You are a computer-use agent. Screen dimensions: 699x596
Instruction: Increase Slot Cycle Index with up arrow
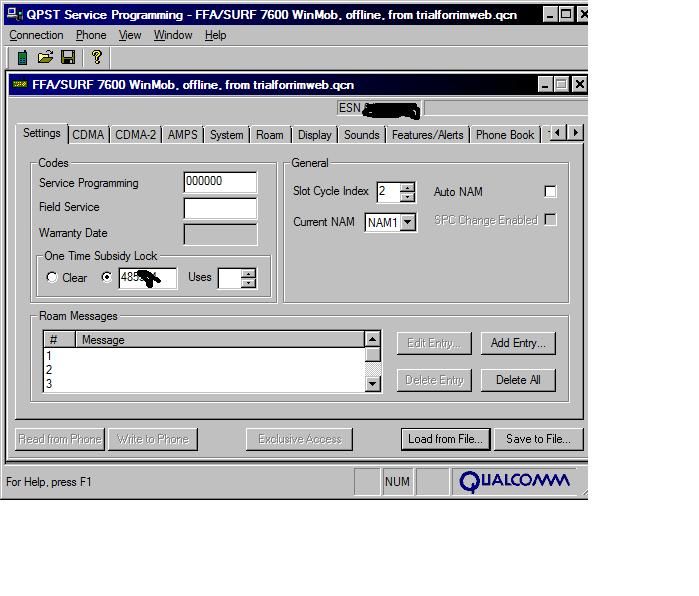[x=407, y=187]
